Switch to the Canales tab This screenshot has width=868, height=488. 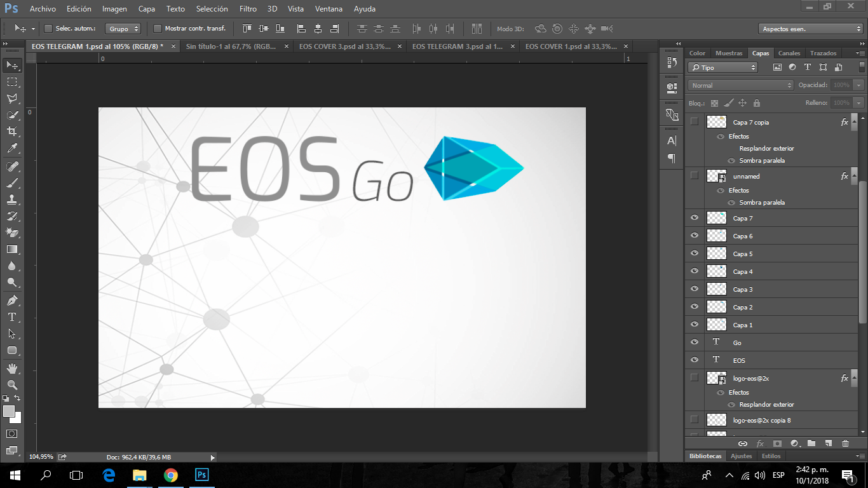[x=789, y=53]
